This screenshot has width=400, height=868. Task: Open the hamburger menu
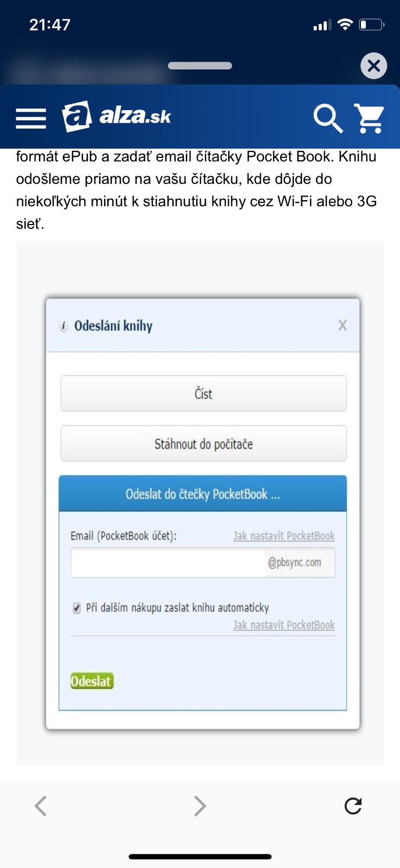tap(31, 118)
